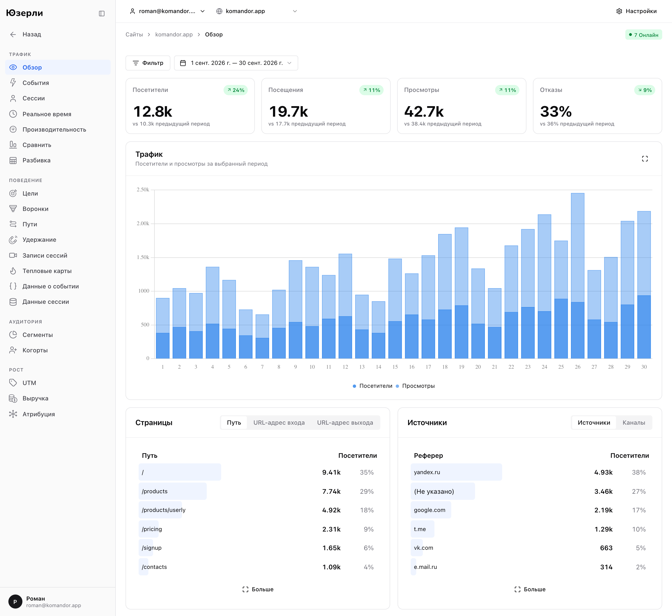Open Когорты in sidebar
672x616 pixels.
click(x=58, y=350)
